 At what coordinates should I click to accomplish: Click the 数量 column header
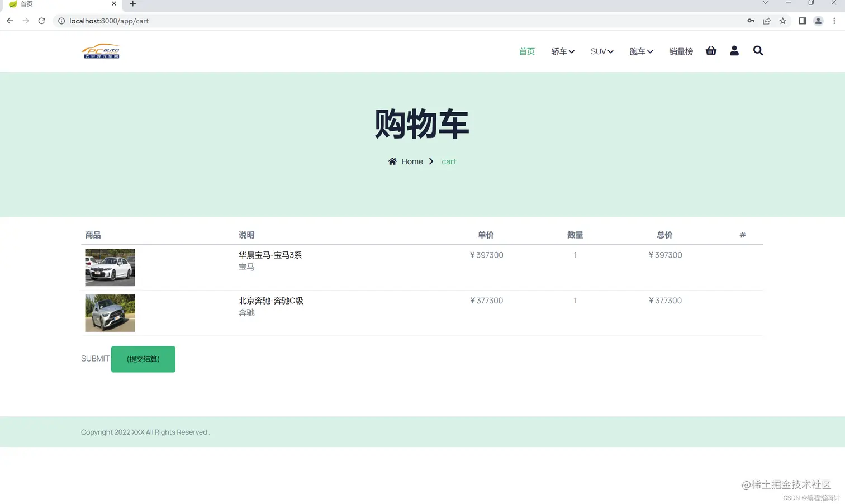[575, 235]
